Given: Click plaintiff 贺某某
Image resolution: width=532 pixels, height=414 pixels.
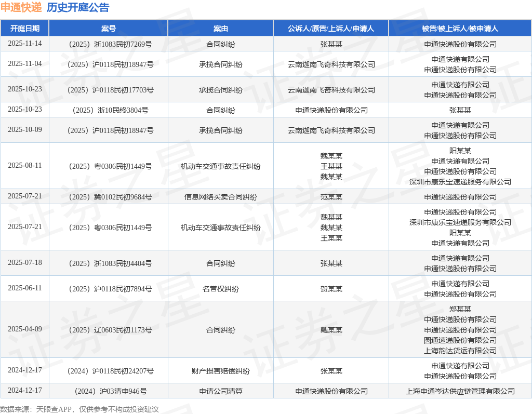Looking at the screenshot, I should pyautogui.click(x=331, y=289).
